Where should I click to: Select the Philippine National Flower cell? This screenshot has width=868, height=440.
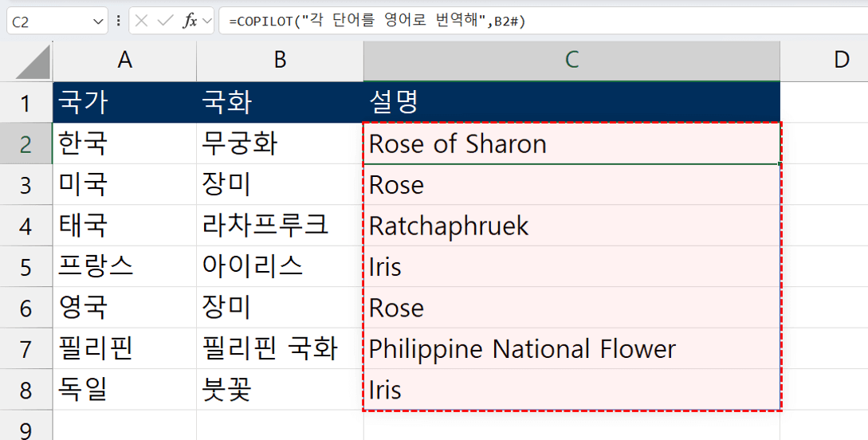(571, 349)
